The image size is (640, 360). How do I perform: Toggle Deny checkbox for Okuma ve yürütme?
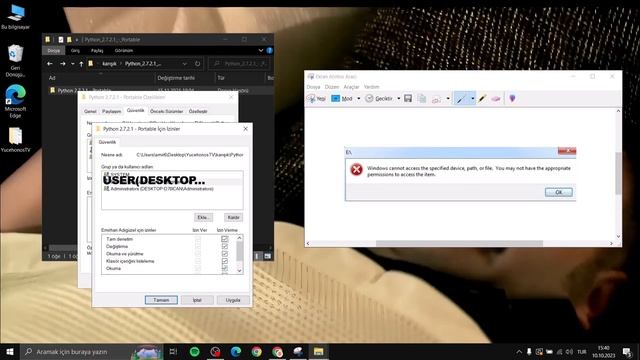tap(224, 254)
